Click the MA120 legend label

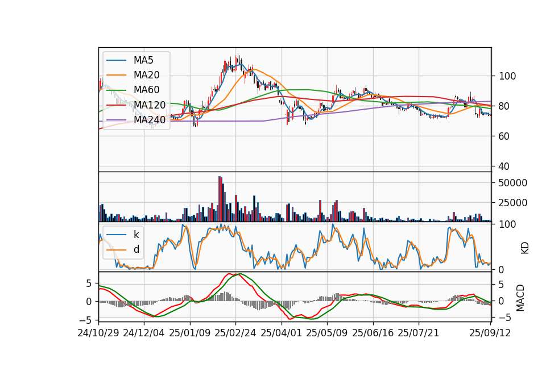[150, 105]
